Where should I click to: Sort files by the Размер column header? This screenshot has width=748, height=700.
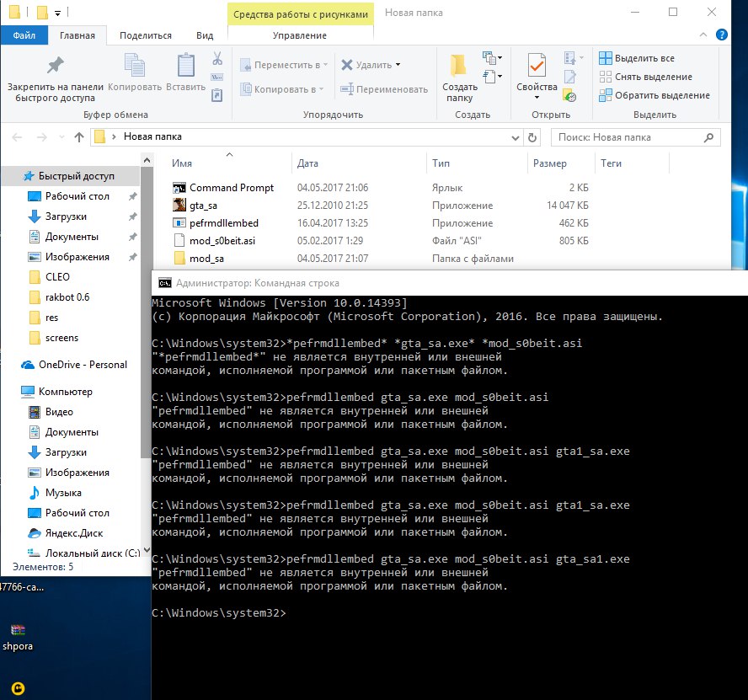[x=549, y=163]
